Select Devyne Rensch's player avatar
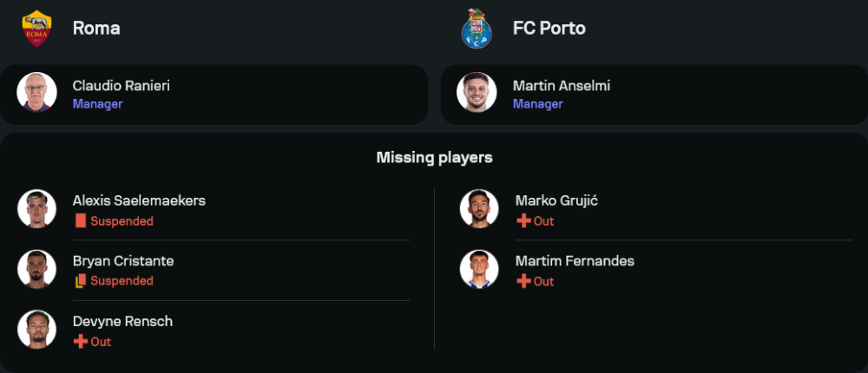This screenshot has width=868, height=373. (x=36, y=330)
